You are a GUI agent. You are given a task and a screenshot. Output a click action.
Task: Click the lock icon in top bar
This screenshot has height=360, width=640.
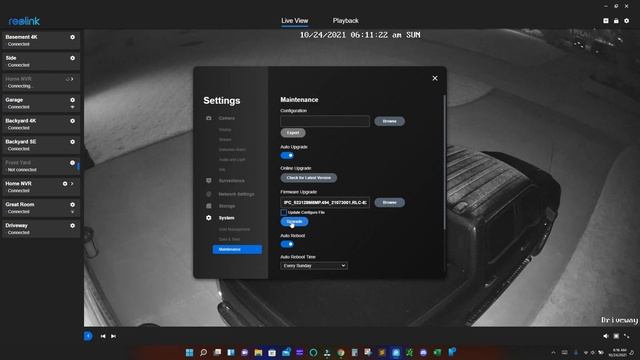616,20
